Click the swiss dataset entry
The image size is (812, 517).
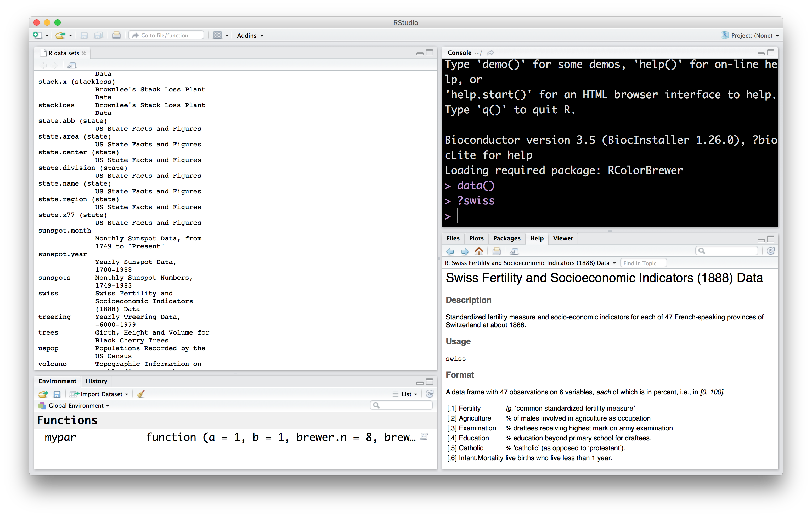(48, 294)
